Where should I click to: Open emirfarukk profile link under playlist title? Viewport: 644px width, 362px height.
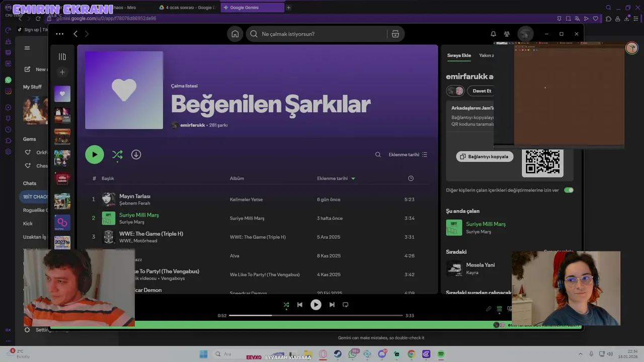pyautogui.click(x=193, y=125)
